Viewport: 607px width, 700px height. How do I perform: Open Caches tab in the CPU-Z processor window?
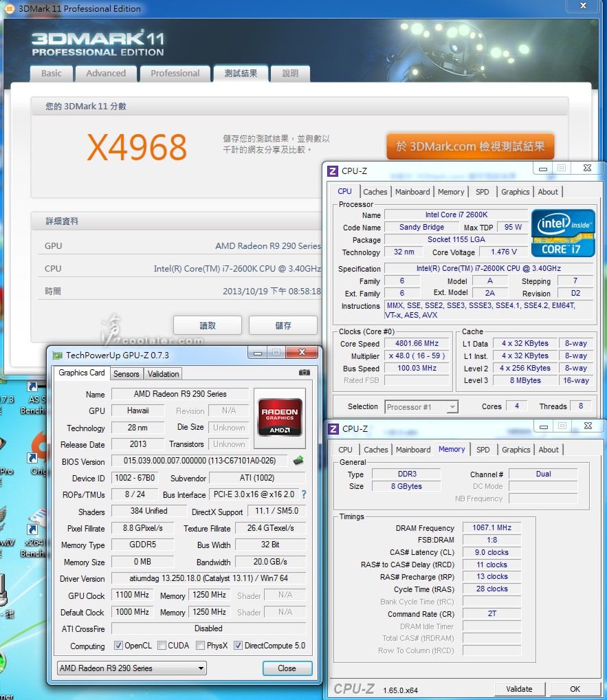375,192
